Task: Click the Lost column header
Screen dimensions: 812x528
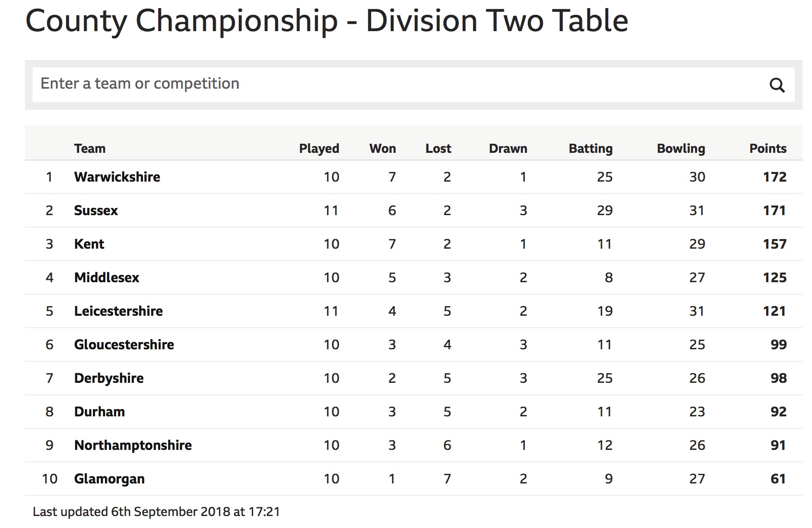Action: click(439, 149)
